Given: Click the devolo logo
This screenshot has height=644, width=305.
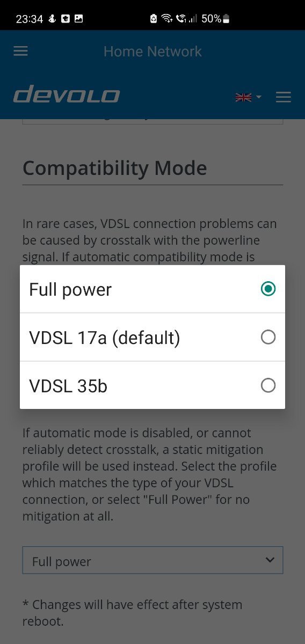Looking at the screenshot, I should pyautogui.click(x=67, y=96).
